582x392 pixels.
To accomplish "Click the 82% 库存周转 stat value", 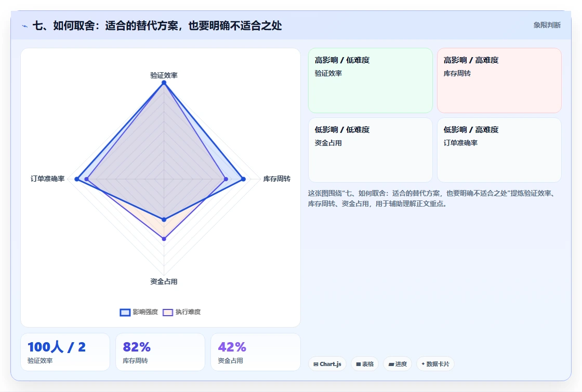I will (x=137, y=347).
